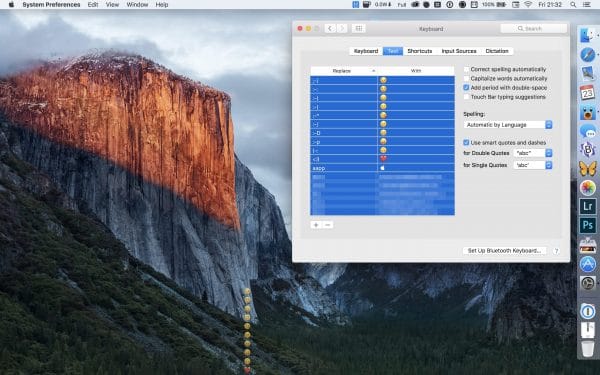Launch 1Password from the Dock
600x375 pixels.
tap(587, 311)
